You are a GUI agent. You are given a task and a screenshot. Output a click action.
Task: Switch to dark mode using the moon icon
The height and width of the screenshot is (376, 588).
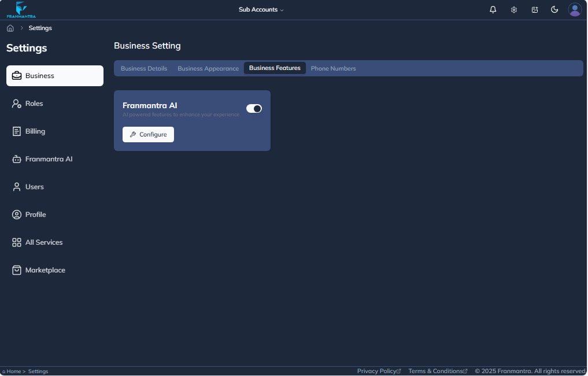(554, 9)
